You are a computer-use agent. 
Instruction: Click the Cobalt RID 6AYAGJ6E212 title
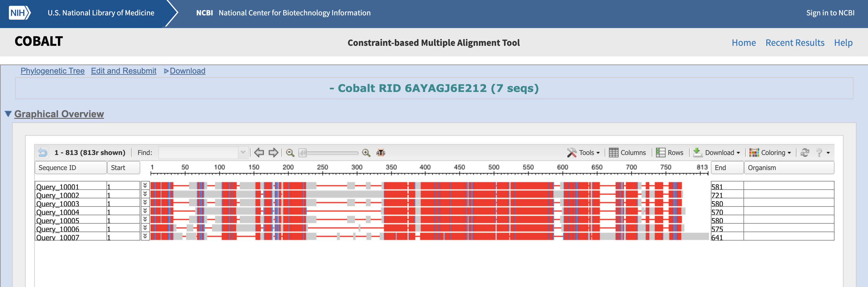pos(434,88)
